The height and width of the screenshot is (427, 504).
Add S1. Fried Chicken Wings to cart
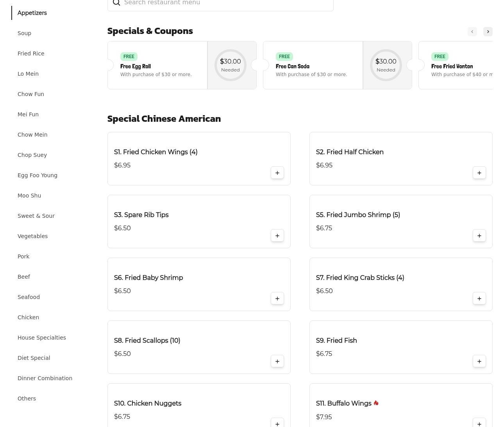(277, 173)
